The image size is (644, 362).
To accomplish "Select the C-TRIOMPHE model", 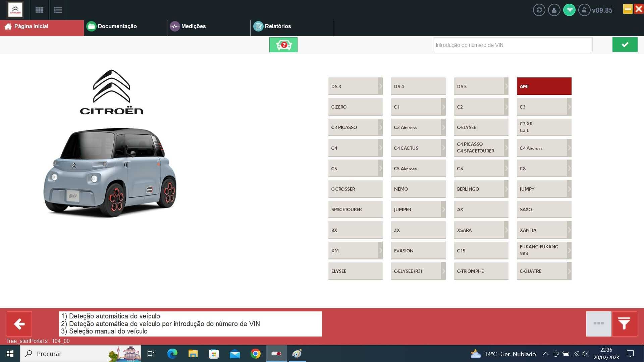I will [481, 271].
